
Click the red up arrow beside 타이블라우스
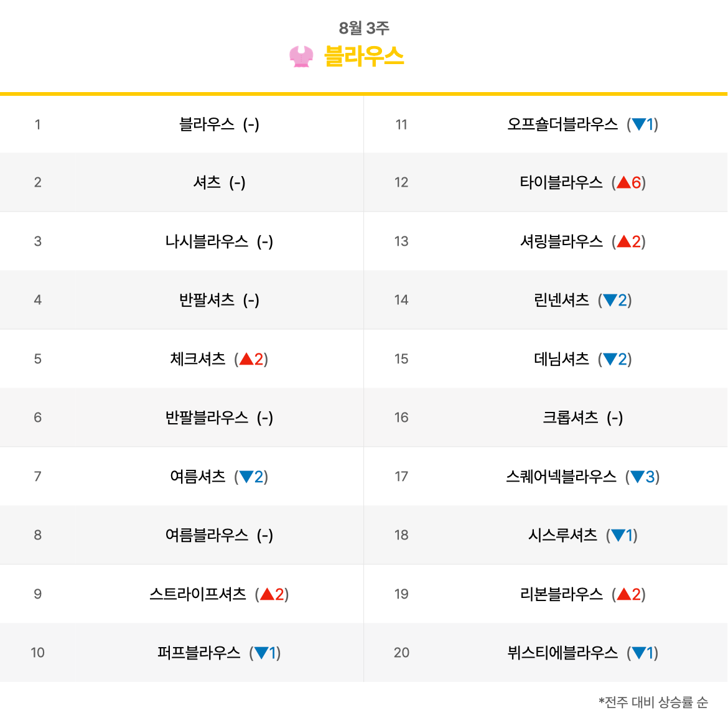tap(623, 182)
